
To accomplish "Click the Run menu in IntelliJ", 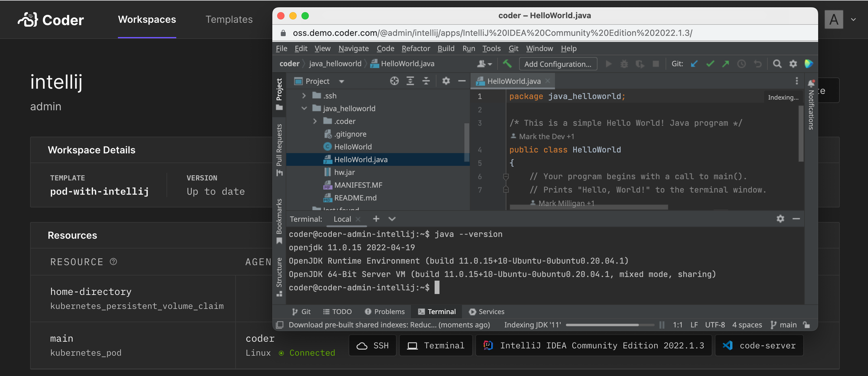I will point(469,48).
